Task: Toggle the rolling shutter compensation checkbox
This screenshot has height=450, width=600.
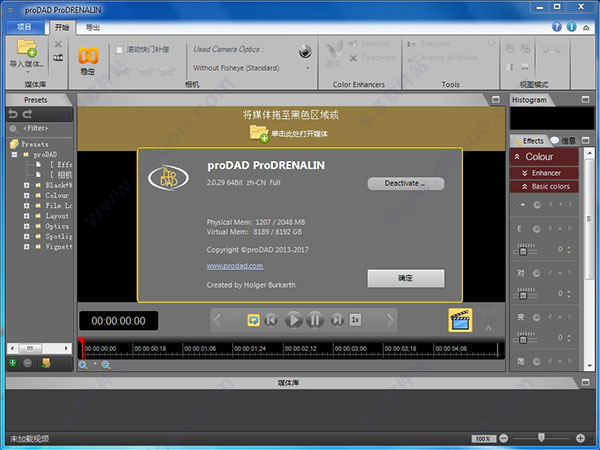Action: [119, 49]
